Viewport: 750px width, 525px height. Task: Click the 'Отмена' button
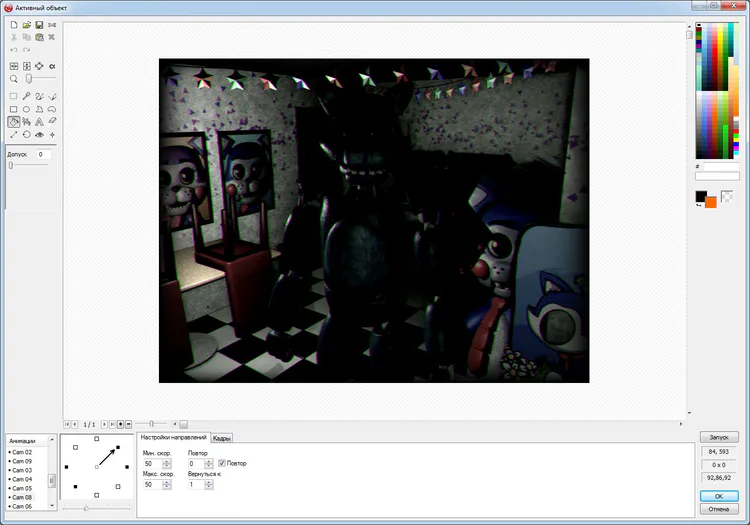click(x=719, y=509)
